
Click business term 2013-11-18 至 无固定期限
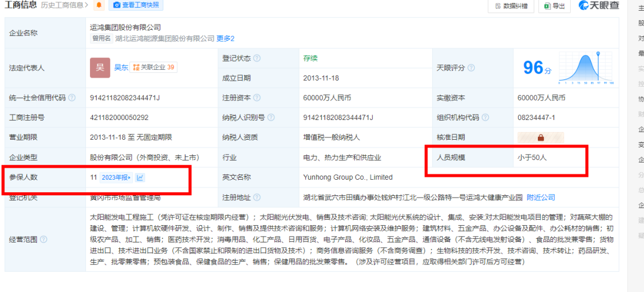tap(131, 138)
